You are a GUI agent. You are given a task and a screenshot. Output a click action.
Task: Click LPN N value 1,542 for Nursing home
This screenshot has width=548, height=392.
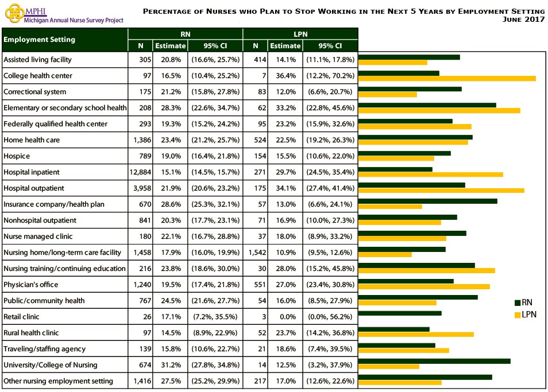coord(256,253)
